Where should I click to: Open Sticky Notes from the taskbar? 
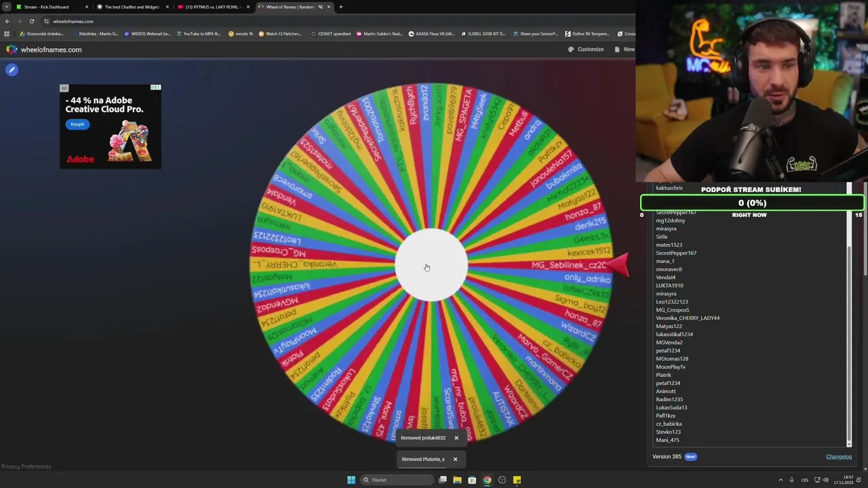517,480
